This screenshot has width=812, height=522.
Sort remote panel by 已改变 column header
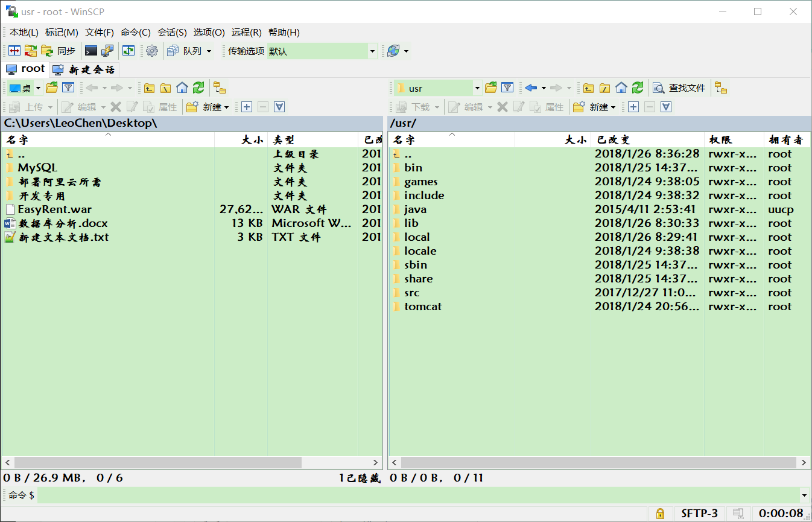[x=647, y=140]
